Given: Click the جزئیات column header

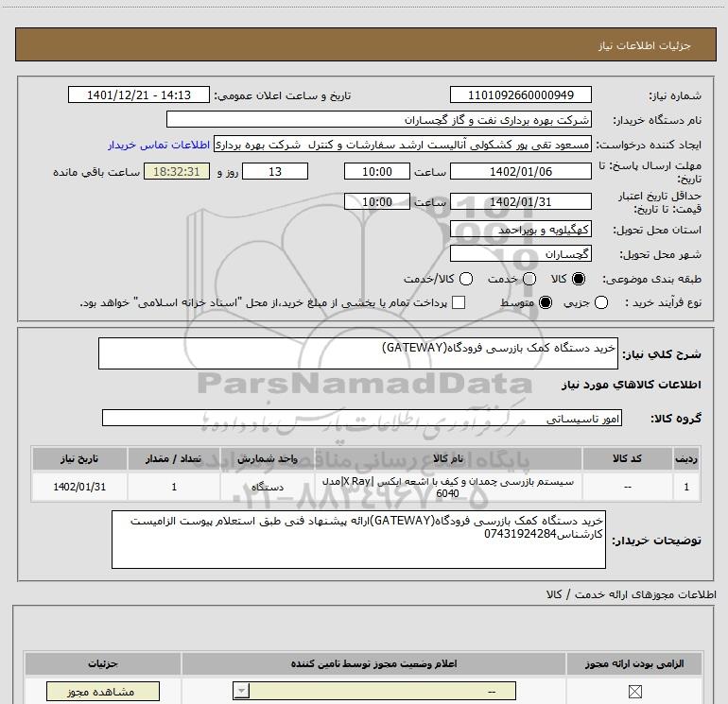Looking at the screenshot, I should point(103,663).
